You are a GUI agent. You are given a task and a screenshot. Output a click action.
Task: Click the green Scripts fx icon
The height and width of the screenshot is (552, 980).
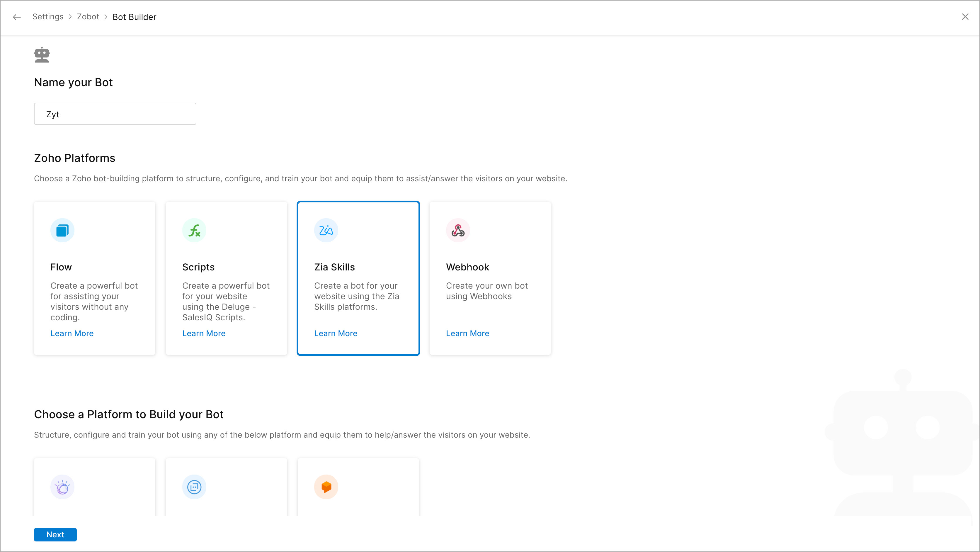tap(194, 230)
